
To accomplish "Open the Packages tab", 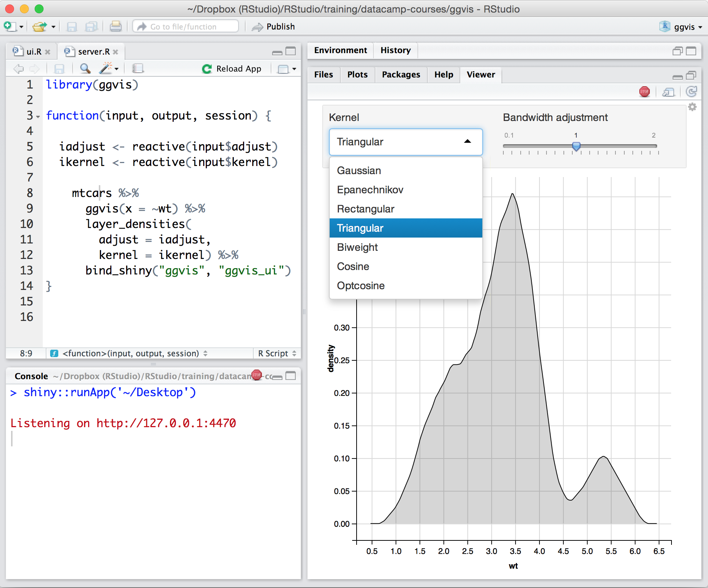I will click(x=401, y=75).
